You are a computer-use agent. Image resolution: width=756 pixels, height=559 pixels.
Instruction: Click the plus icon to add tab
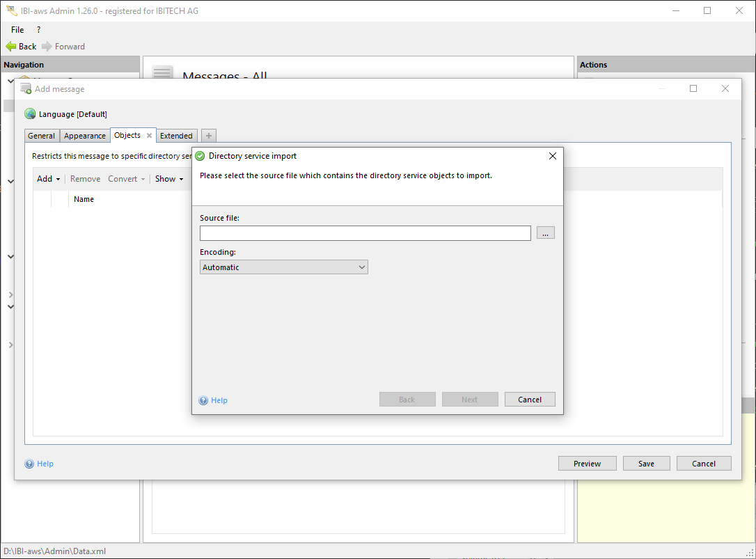tap(209, 136)
